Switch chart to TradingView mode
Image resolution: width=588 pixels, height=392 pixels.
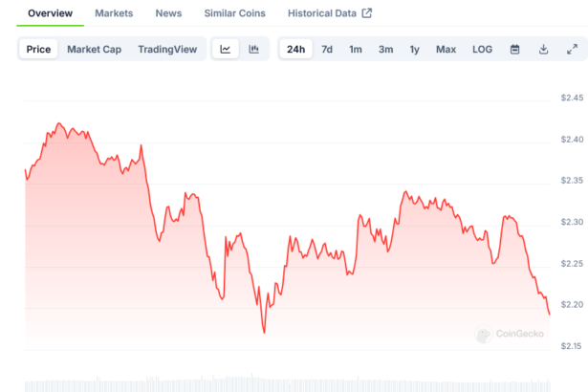[x=166, y=50]
